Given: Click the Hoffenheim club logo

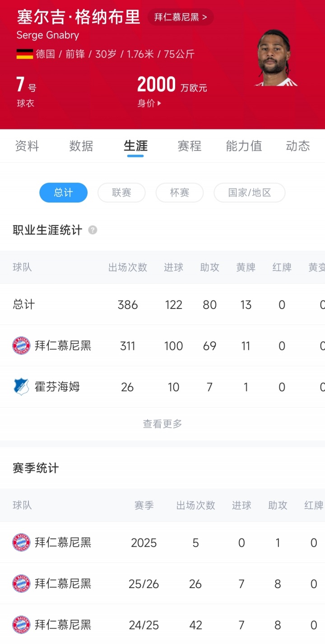Looking at the screenshot, I should [21, 387].
